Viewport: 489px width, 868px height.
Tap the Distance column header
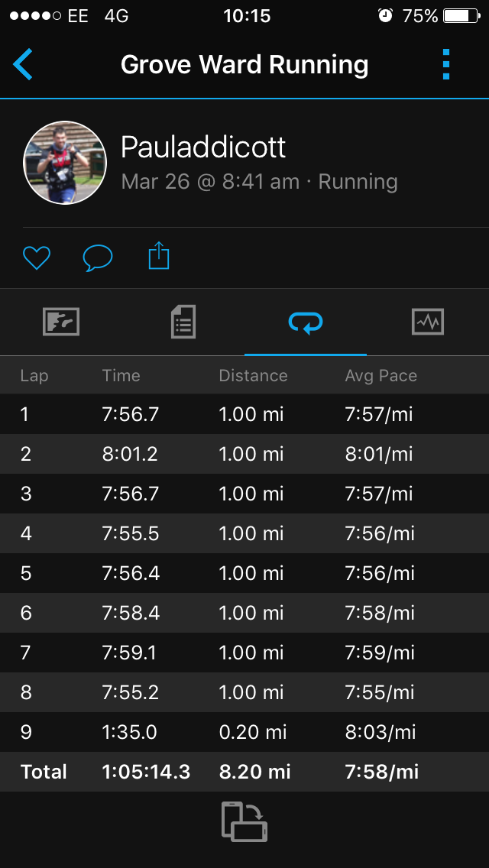pyautogui.click(x=253, y=375)
